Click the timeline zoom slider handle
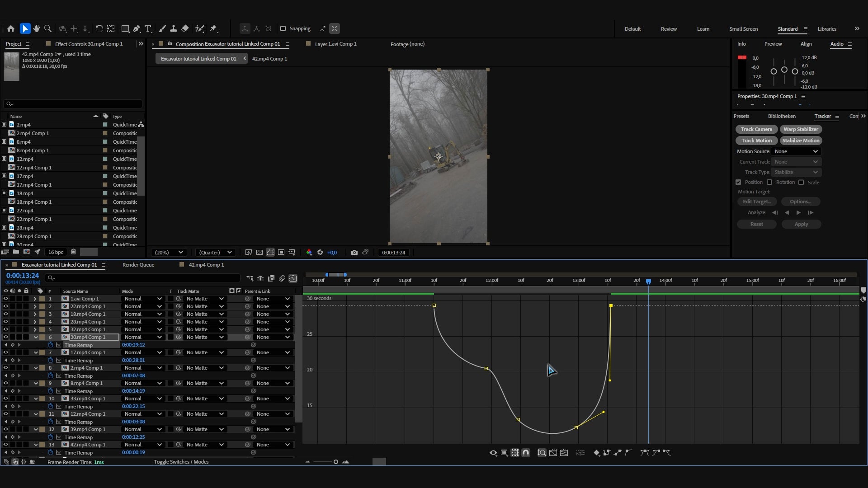Screen dimensions: 868x488 pyautogui.click(x=336, y=462)
